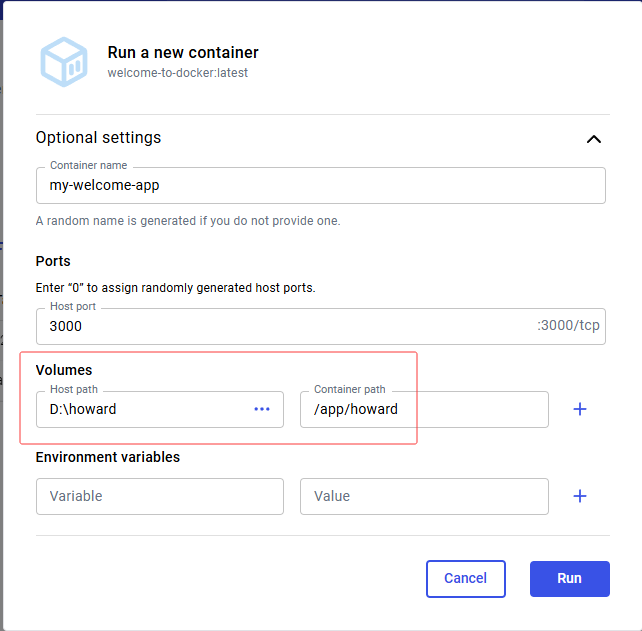This screenshot has width=642, height=631.
Task: Click the 'Enter "0" to assign' hint text
Action: 175,287
